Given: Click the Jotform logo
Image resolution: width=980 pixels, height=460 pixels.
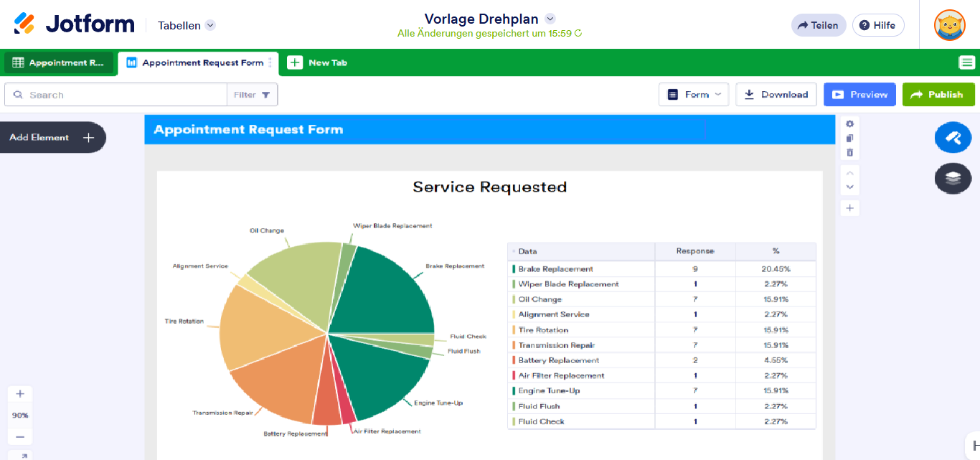Looking at the screenshot, I should point(75,24).
